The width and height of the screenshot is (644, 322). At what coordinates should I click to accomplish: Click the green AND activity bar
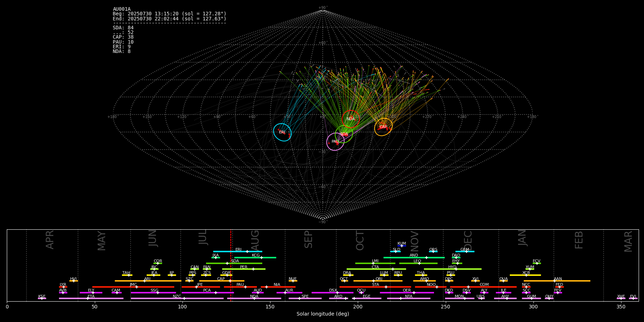(x=414, y=257)
